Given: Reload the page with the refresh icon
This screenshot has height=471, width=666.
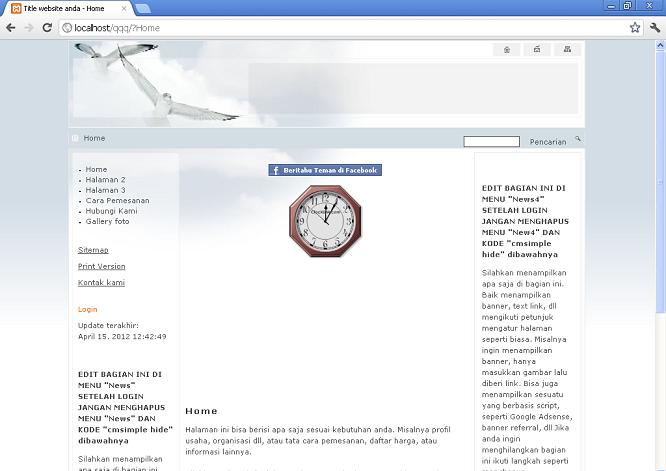Looking at the screenshot, I should pyautogui.click(x=47, y=28).
